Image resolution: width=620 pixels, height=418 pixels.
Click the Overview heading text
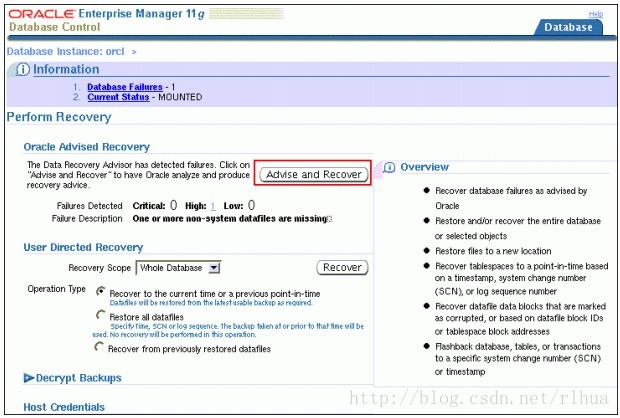(425, 167)
